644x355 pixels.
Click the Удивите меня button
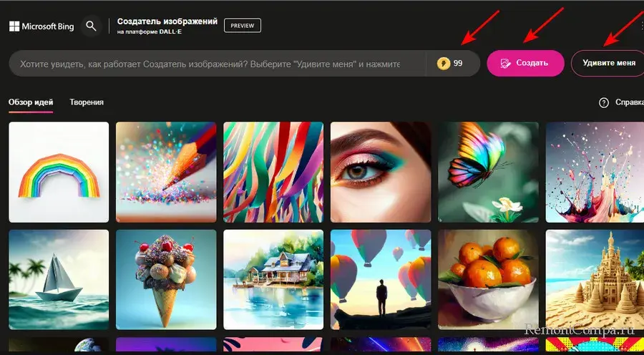[608, 63]
